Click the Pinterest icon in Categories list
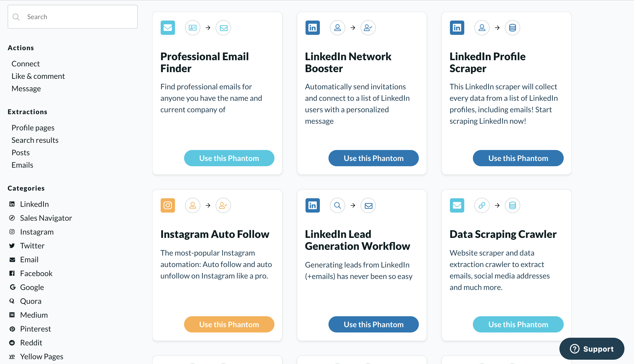 (12, 328)
